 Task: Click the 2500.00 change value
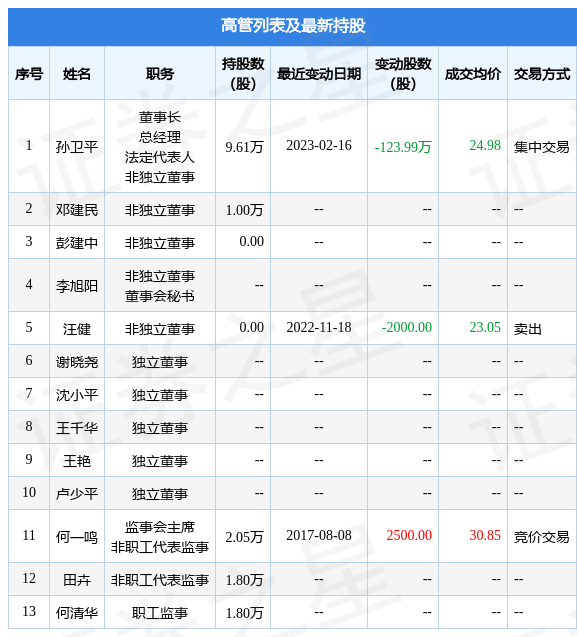[409, 535]
